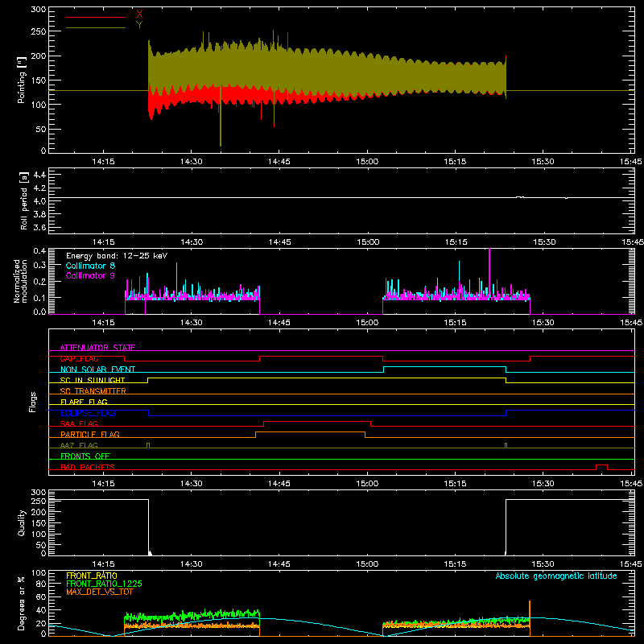
Task: Select the 'Y' legend label
Action: (139, 24)
